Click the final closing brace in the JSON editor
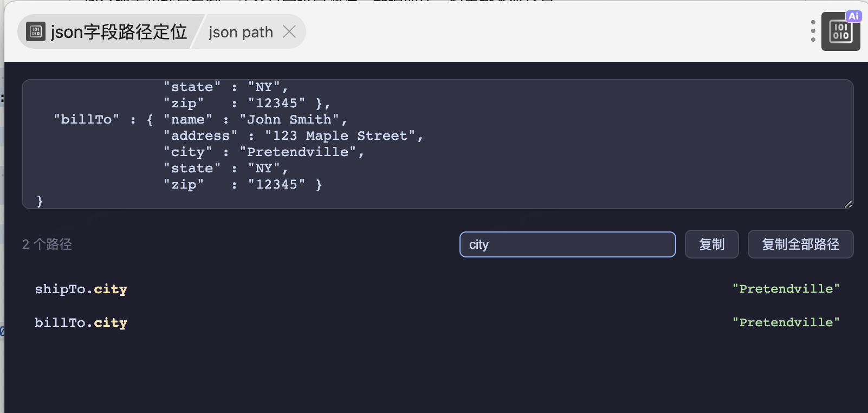Viewport: 868px width, 413px height. point(40,201)
